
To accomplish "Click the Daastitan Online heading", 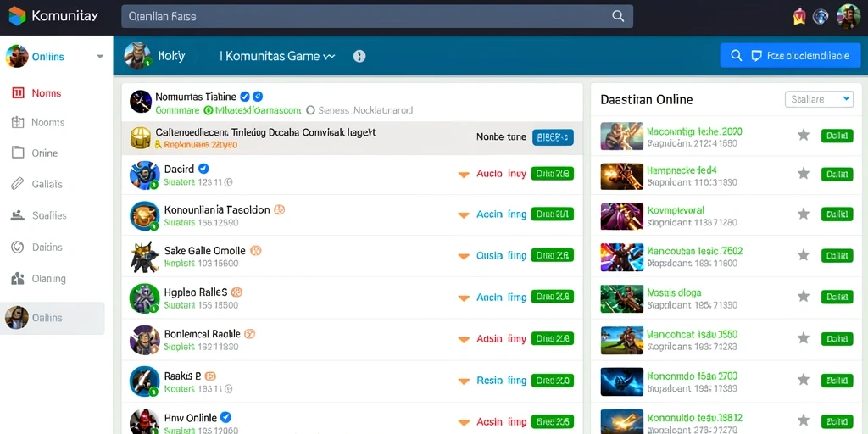I will 647,100.
